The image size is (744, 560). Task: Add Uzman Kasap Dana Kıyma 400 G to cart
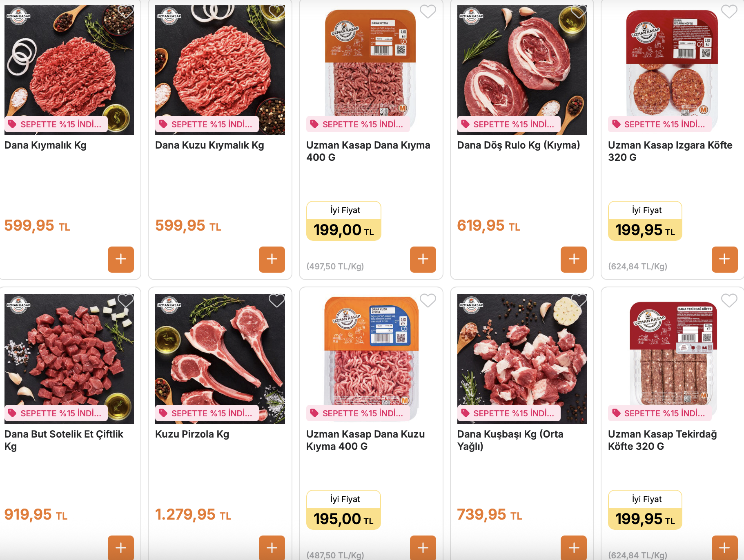coord(423,259)
